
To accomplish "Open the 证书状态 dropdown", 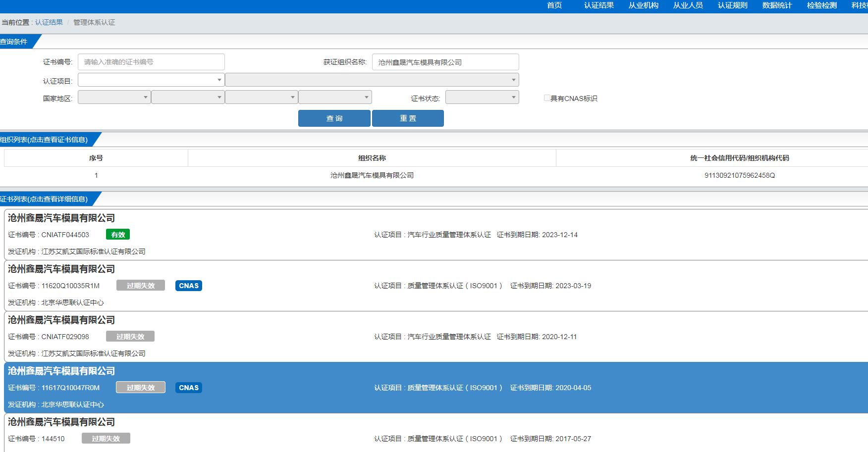I will pyautogui.click(x=482, y=97).
